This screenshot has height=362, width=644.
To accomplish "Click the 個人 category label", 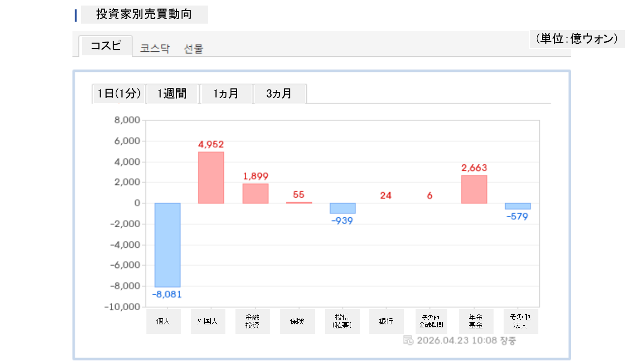I will pyautogui.click(x=164, y=321).
